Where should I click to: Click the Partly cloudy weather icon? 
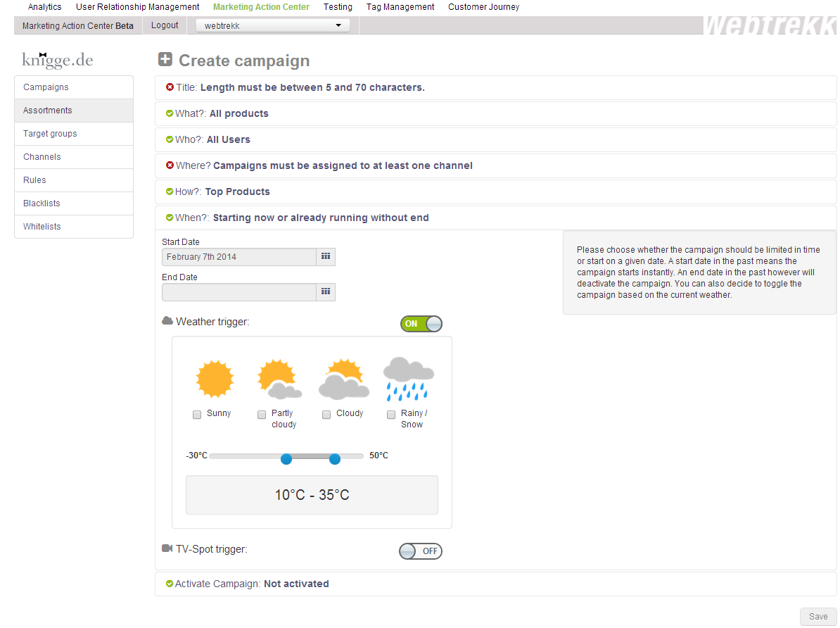[x=279, y=379]
